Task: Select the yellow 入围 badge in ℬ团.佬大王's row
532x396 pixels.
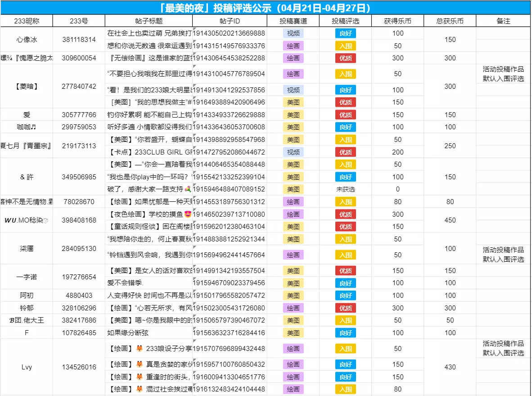Action: click(345, 320)
